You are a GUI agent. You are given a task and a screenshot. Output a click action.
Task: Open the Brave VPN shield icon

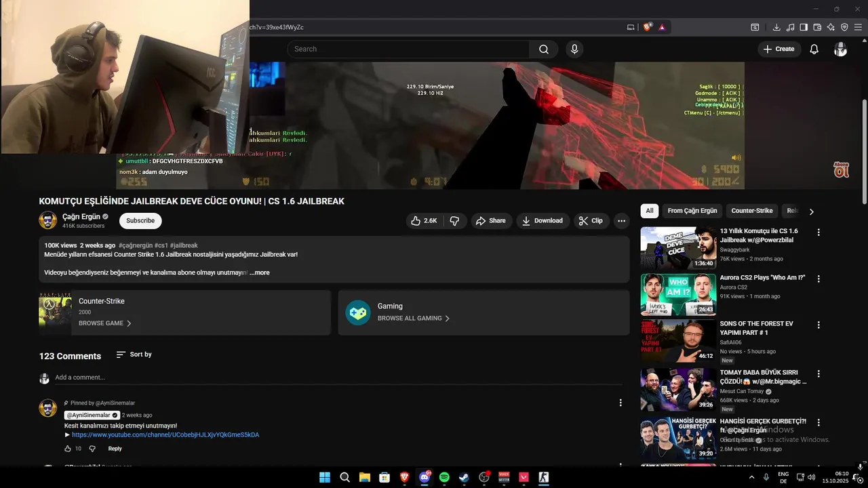click(844, 27)
